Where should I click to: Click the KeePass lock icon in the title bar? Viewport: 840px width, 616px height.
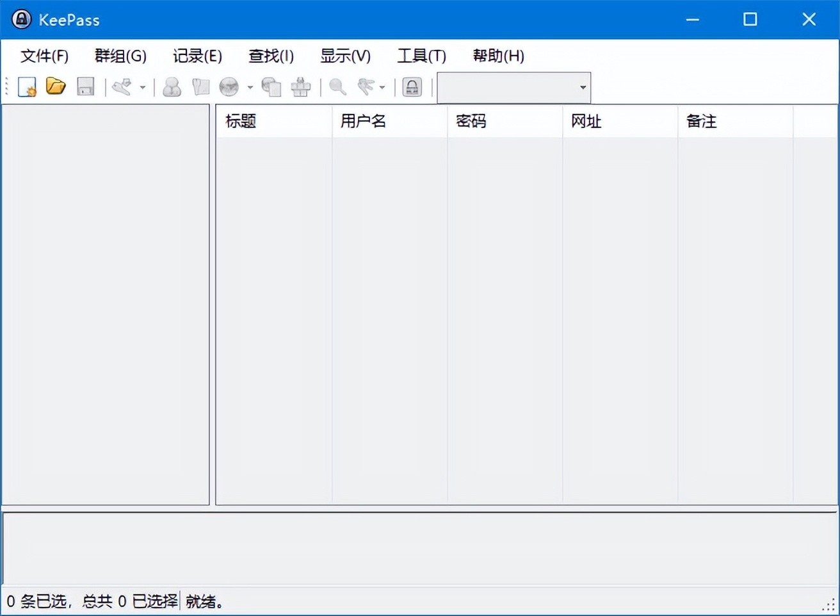(21, 19)
